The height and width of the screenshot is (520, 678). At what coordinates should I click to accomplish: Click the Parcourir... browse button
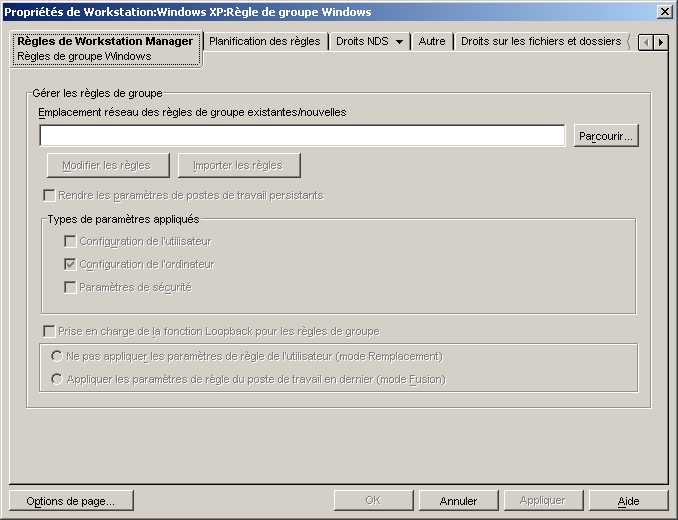pos(606,136)
